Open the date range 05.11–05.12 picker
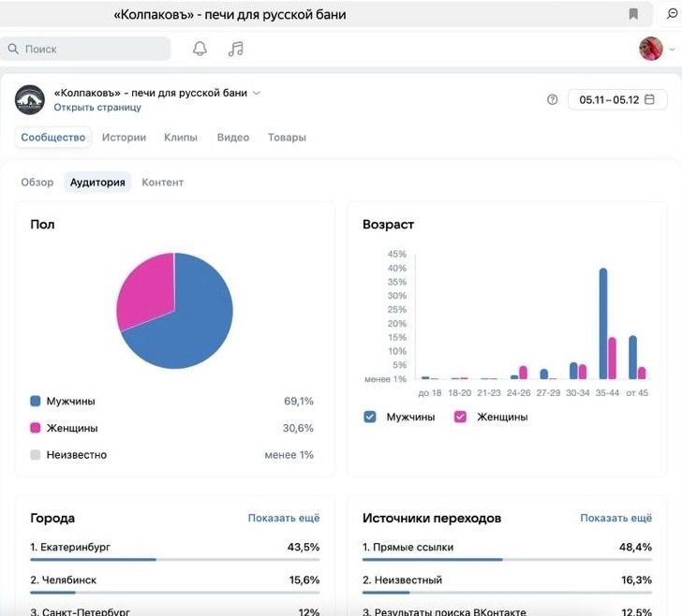Viewport: 682px width, 616px height. pos(617,99)
